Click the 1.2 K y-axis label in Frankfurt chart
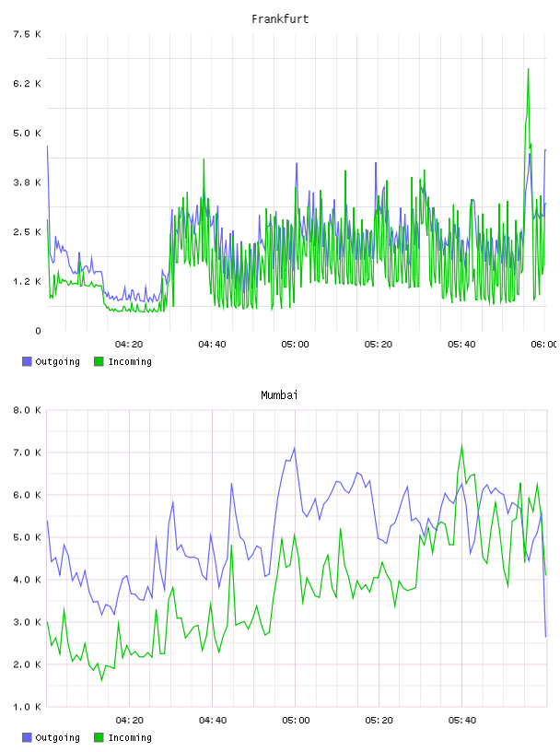Viewport: 560px width, 752px height. (x=27, y=281)
